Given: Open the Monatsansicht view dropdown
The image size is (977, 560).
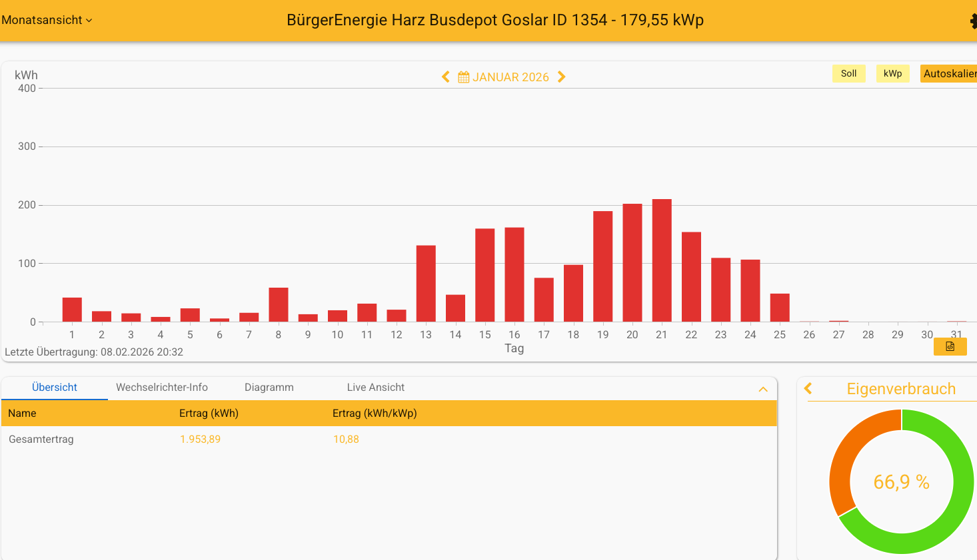Looking at the screenshot, I should pos(47,20).
